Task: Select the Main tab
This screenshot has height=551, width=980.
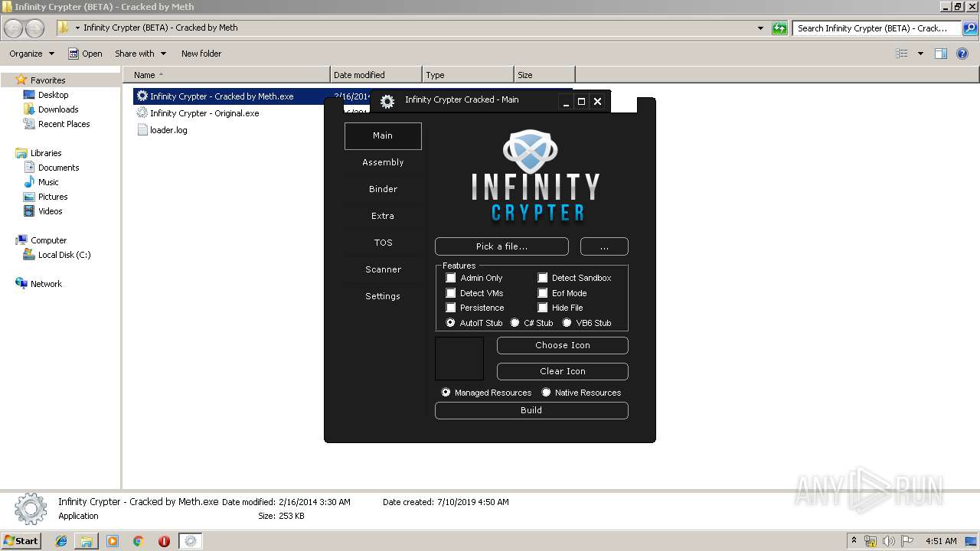Action: (383, 135)
